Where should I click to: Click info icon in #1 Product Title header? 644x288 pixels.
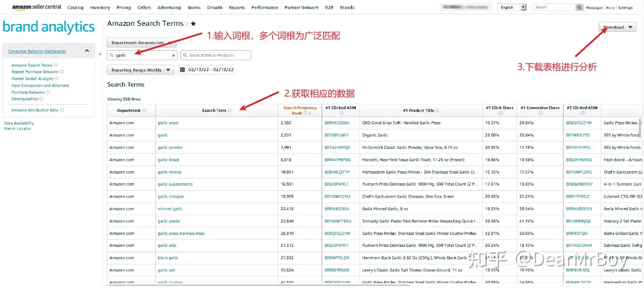437,110
